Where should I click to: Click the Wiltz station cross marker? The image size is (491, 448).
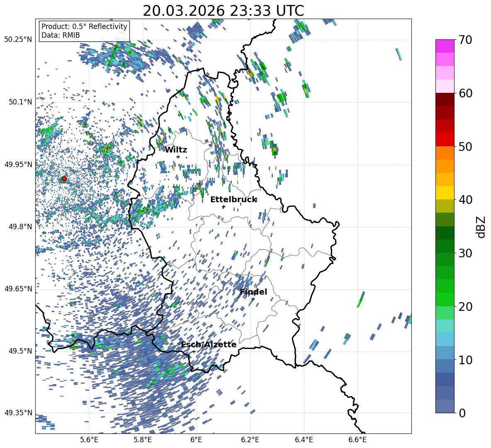[178, 157]
